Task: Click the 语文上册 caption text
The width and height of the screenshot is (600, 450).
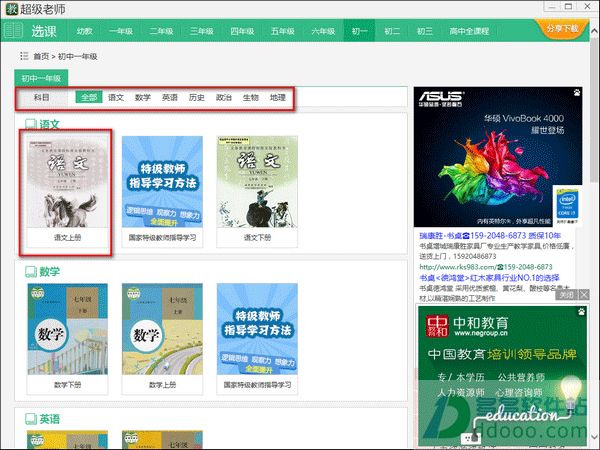Action: 67,238
